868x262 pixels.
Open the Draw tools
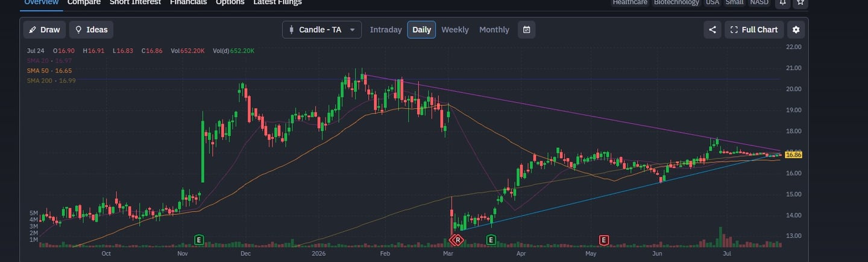click(x=45, y=30)
